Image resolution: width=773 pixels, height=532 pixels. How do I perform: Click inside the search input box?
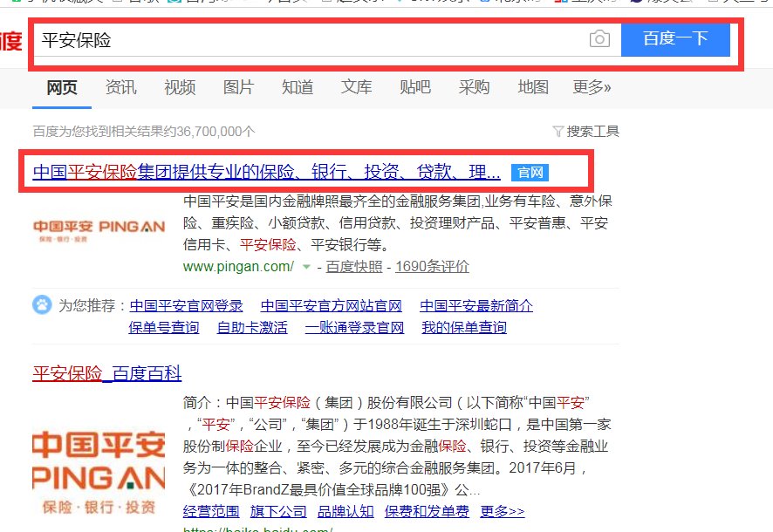click(262, 40)
